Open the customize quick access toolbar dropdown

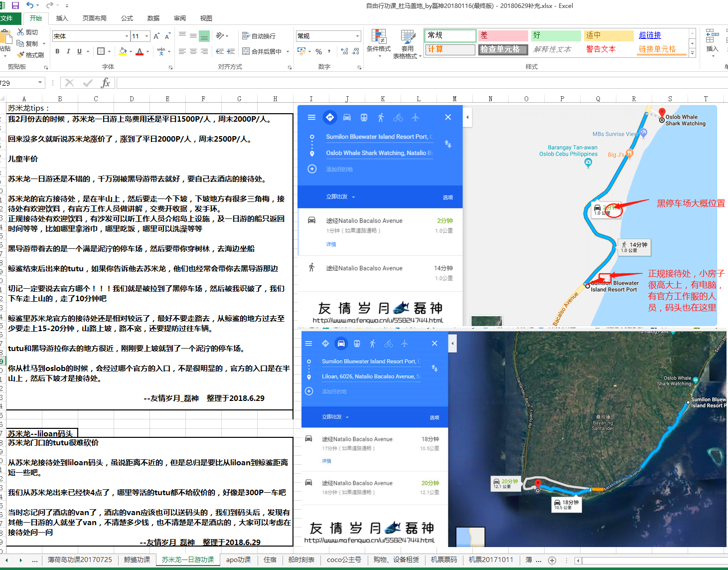tap(67, 5)
